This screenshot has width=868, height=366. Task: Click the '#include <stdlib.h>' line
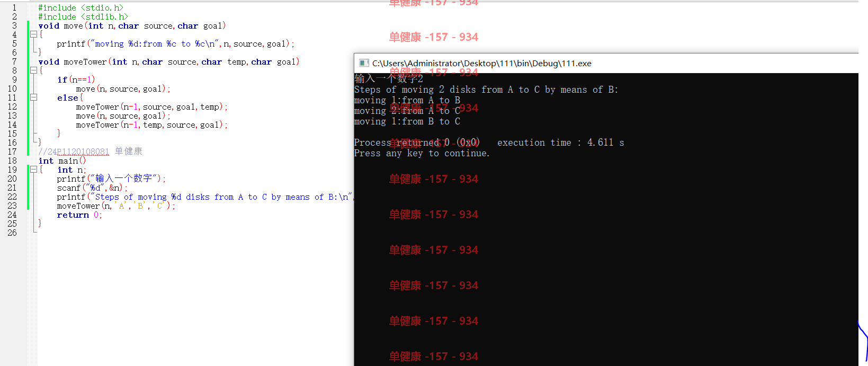click(83, 17)
